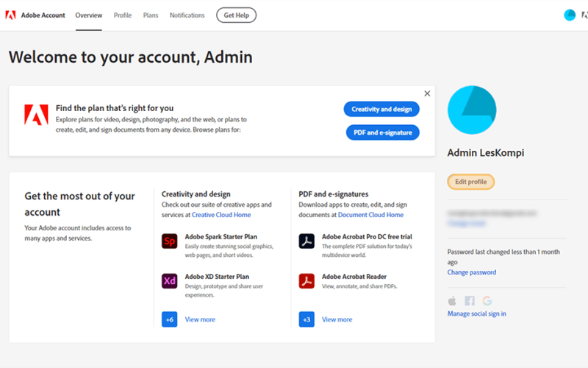Select Adobe Acrobat Pro DC free trial title
The image size is (588, 368).
click(x=367, y=236)
